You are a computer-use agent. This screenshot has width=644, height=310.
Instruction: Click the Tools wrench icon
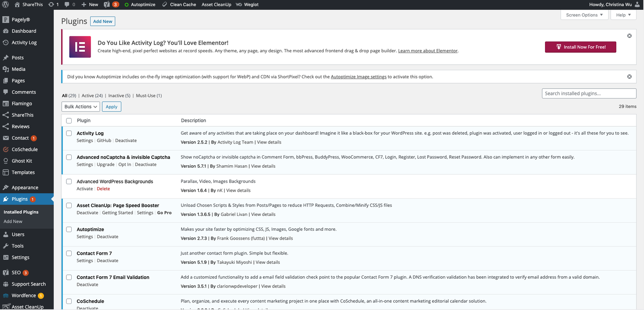[x=6, y=246]
